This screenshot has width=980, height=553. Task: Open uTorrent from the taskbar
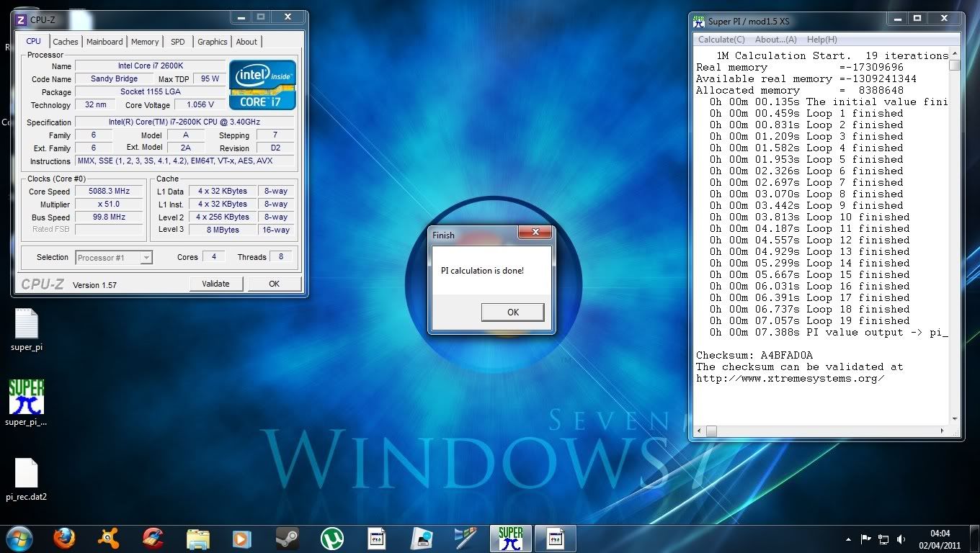tap(331, 538)
